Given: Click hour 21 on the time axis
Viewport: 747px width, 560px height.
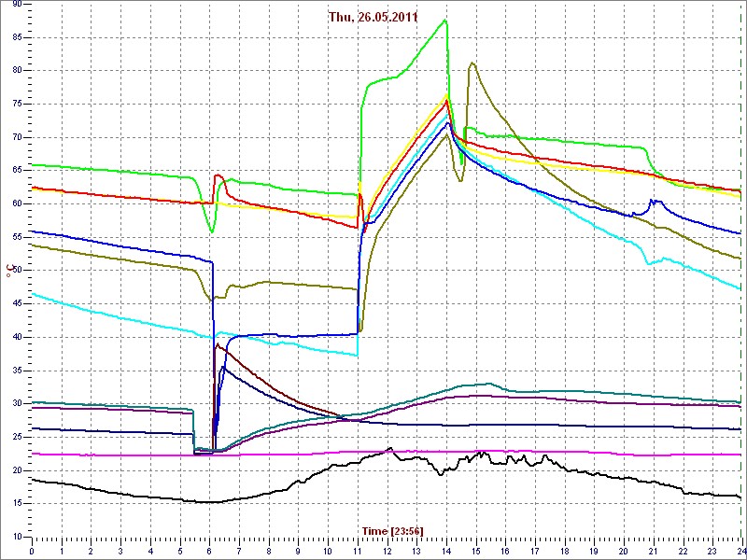Looking at the screenshot, I should point(653,552).
